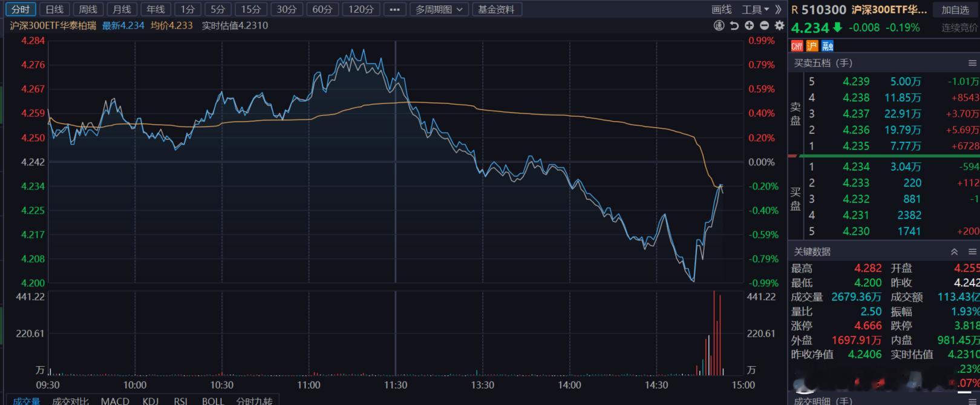Image resolution: width=980 pixels, height=405 pixels.
Task: Click the circled 速 speed-order icon
Action: [x=719, y=25]
